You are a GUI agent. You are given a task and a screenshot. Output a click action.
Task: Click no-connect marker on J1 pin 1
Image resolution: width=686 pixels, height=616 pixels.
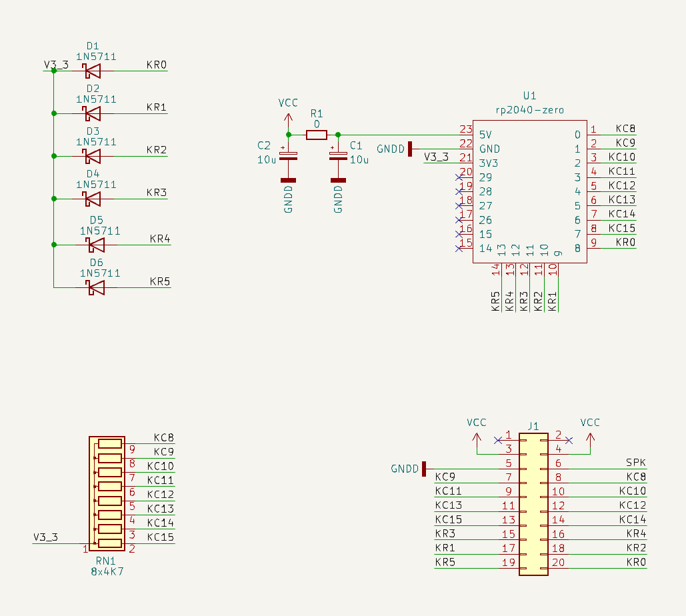[x=498, y=440]
